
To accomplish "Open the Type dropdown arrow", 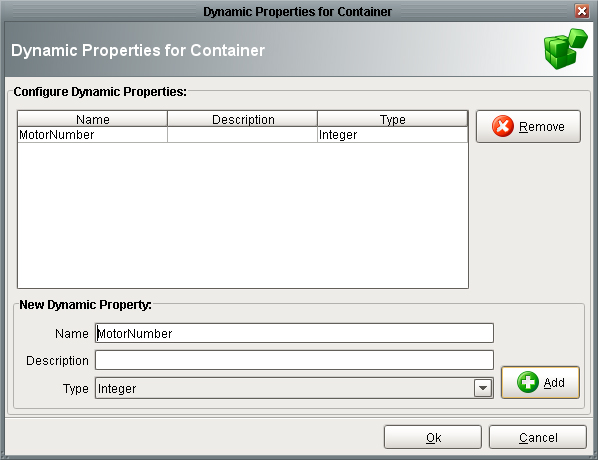I will coord(483,388).
